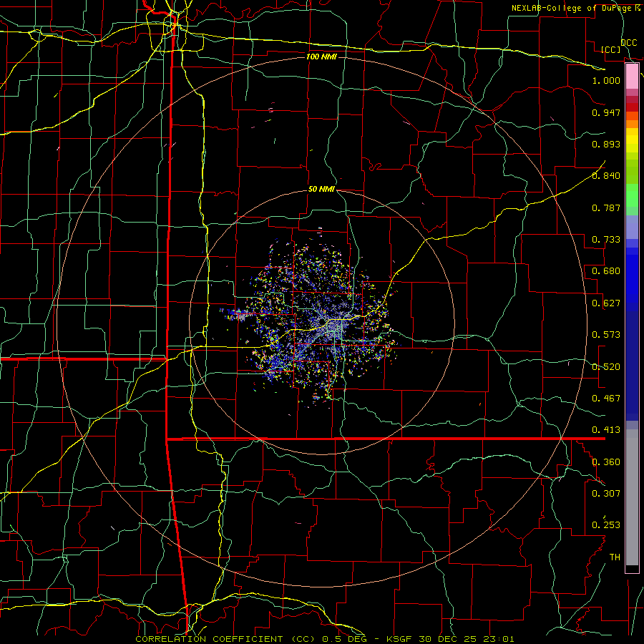644x644 pixels.
Task: Click the QCC label above the color scale
Action: pos(628,43)
